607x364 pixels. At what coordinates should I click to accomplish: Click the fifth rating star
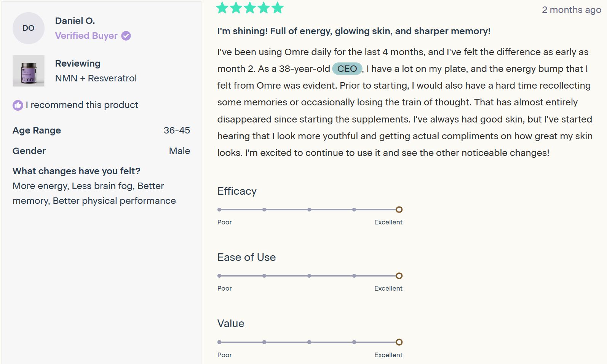pos(278,7)
